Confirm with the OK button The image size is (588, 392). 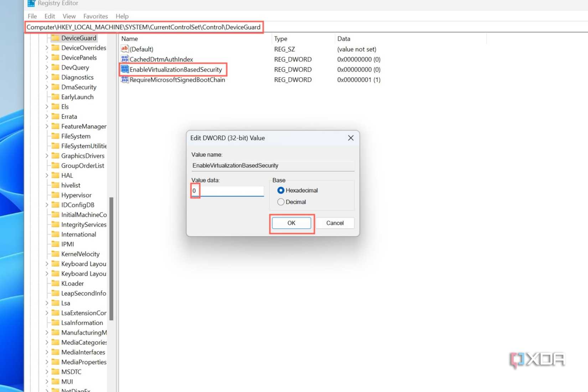pyautogui.click(x=292, y=223)
